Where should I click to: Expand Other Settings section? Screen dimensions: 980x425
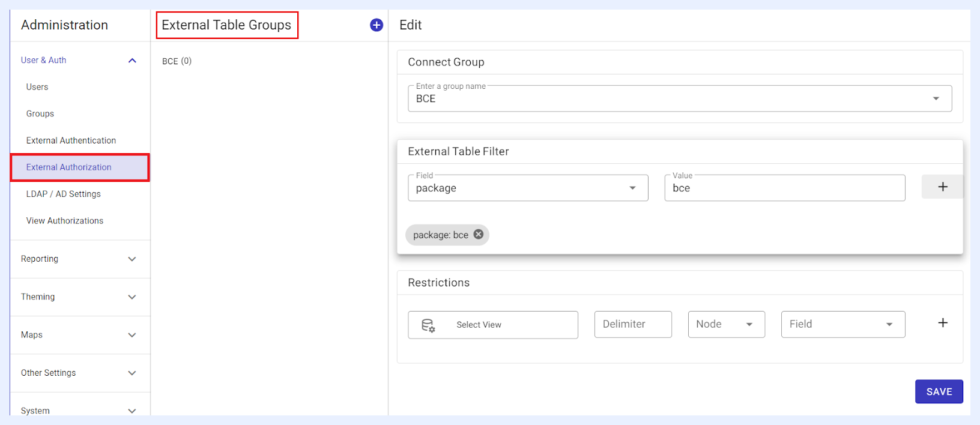(132, 373)
